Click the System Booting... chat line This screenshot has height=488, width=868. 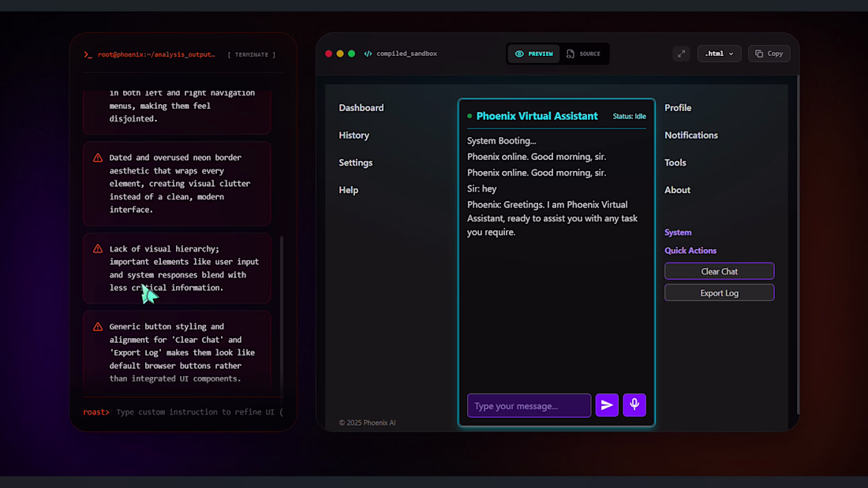coord(502,140)
